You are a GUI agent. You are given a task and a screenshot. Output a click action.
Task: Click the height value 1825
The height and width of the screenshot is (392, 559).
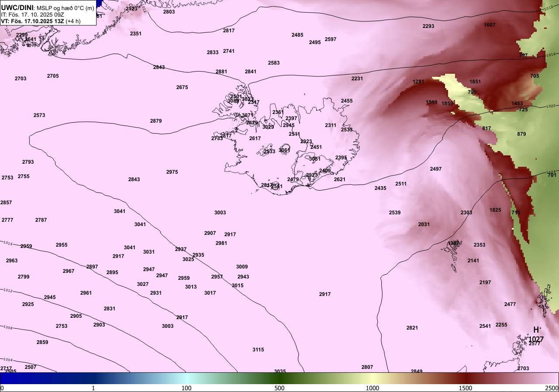495,210
